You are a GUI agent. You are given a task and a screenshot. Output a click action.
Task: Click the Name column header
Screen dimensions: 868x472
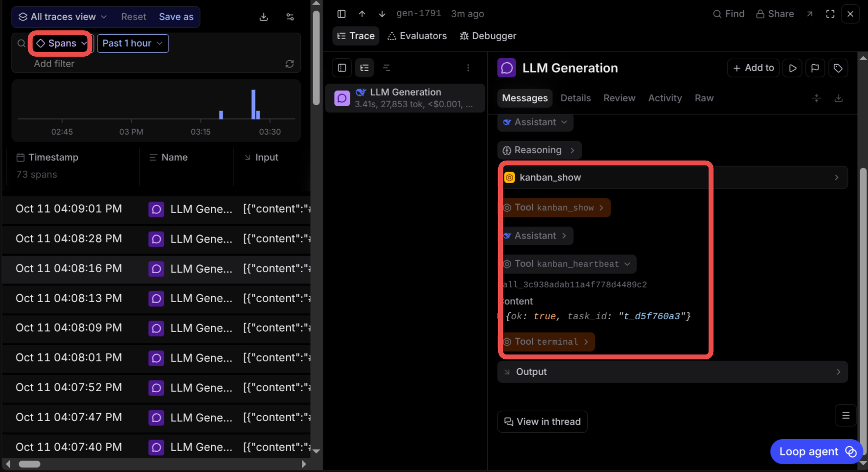pos(168,157)
